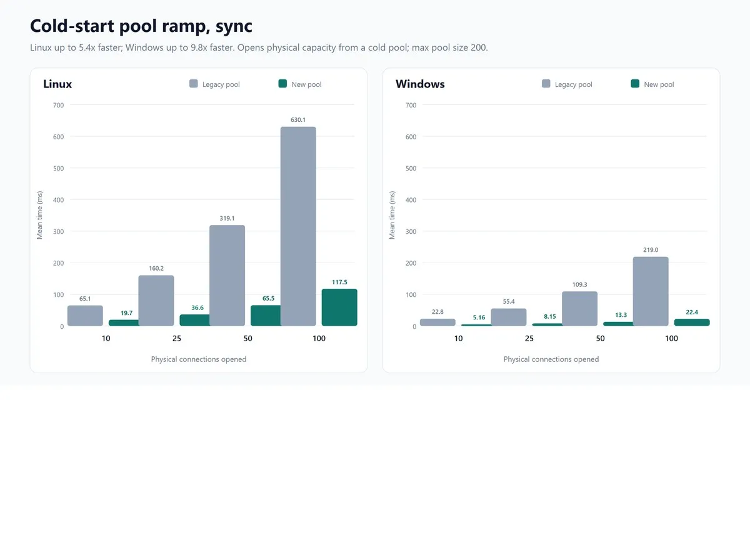Click the Windows new pool bar labeled 8.15
750x560 pixels.
(547, 324)
